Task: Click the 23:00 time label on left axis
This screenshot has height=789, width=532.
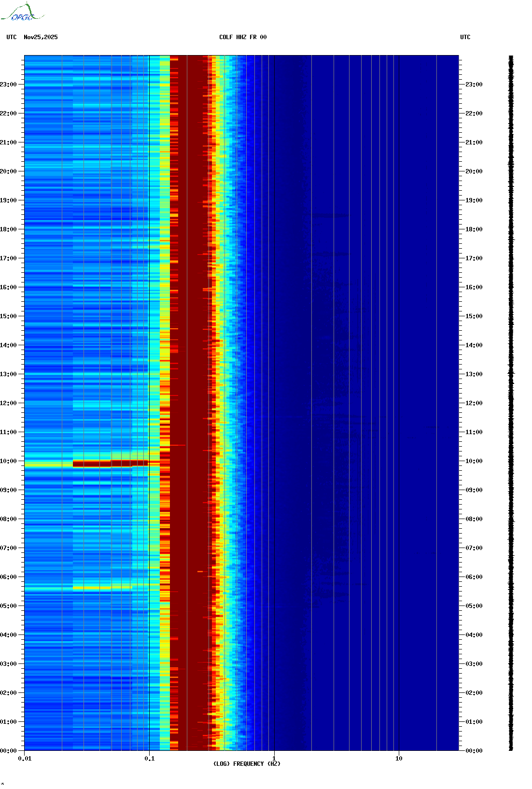Action: 8,85
